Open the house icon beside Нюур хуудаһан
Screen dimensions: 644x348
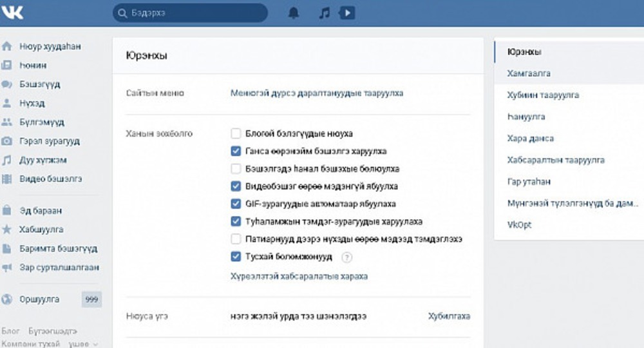(x=6, y=46)
